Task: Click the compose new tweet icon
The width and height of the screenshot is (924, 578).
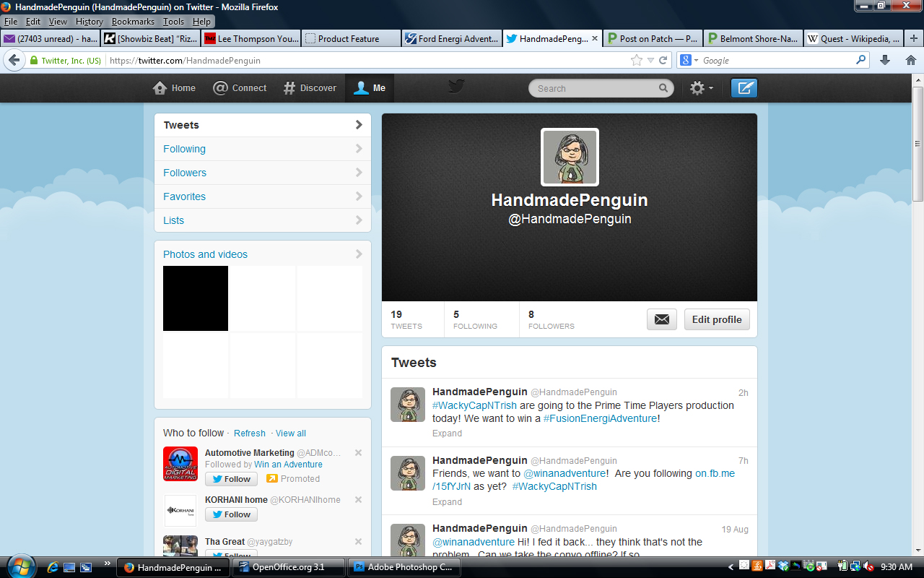Action: coord(744,88)
